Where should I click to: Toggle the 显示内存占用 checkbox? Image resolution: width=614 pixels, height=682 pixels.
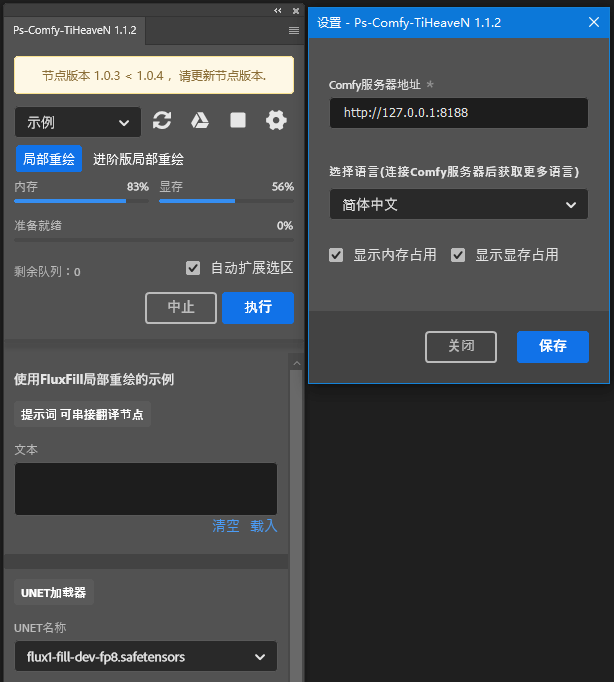pos(336,255)
